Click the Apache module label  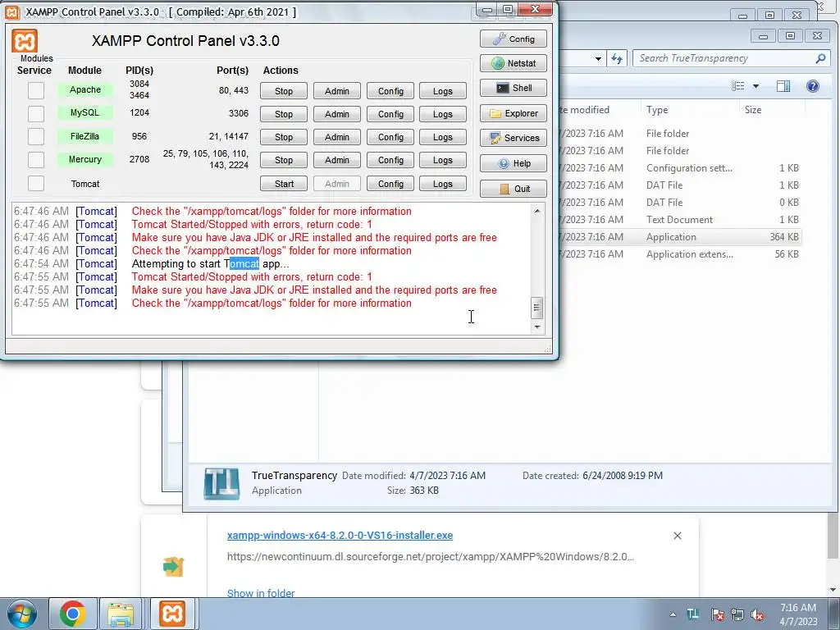point(85,89)
